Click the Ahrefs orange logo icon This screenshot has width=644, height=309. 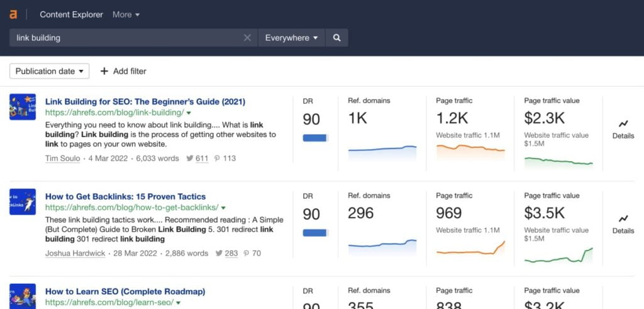click(x=14, y=14)
